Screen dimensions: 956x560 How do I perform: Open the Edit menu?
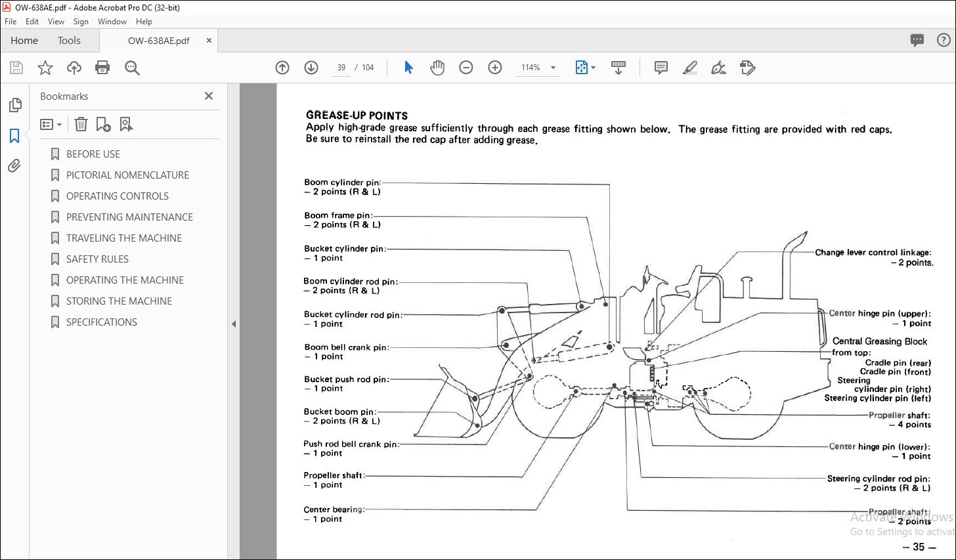(32, 22)
